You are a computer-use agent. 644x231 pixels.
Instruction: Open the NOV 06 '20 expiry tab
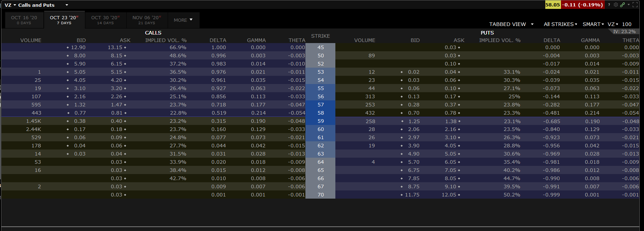coord(147,20)
